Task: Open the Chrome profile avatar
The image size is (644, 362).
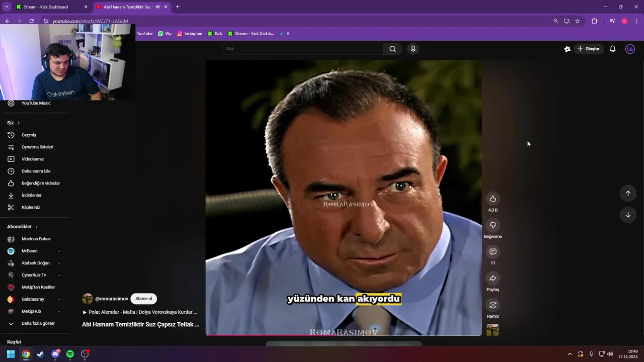Action: click(x=624, y=21)
